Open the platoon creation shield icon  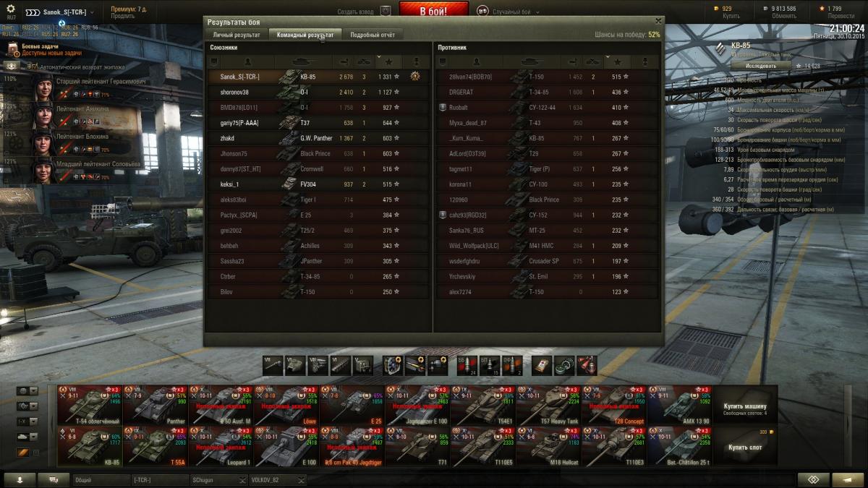click(x=386, y=12)
